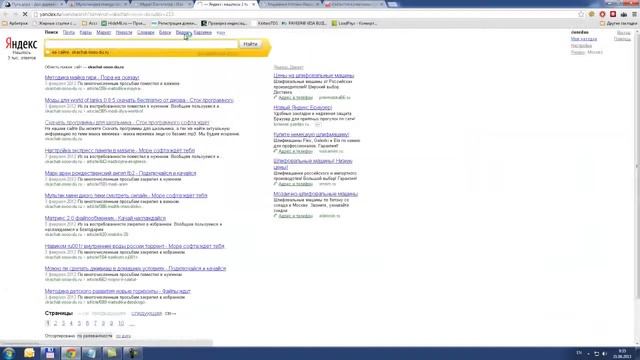Open 'Почта' Yandex service
This screenshot has width=640, height=360.
click(x=69, y=32)
